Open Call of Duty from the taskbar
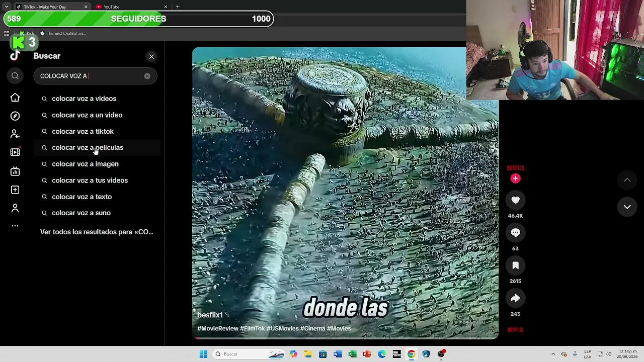Screen dimensions: 644x362 point(396,354)
